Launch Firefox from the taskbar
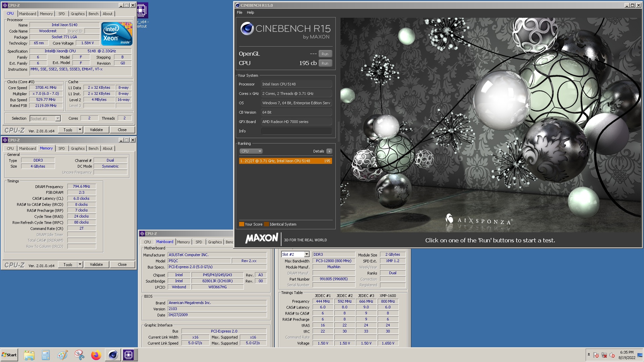This screenshot has width=644, height=362. [x=96, y=355]
